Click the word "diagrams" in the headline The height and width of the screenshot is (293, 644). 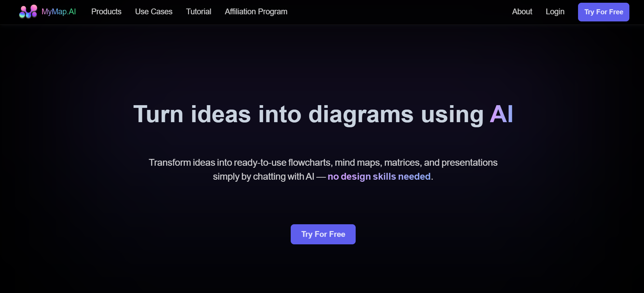pos(361,114)
